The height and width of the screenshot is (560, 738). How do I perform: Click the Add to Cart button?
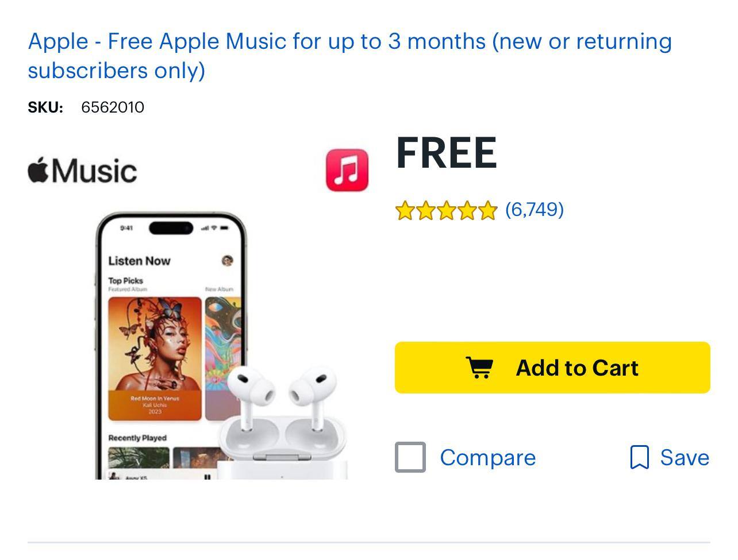point(552,368)
